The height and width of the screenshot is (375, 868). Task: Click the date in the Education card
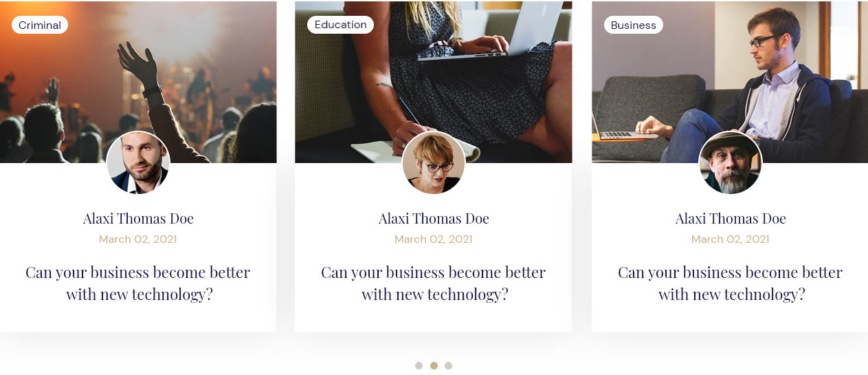tap(434, 239)
